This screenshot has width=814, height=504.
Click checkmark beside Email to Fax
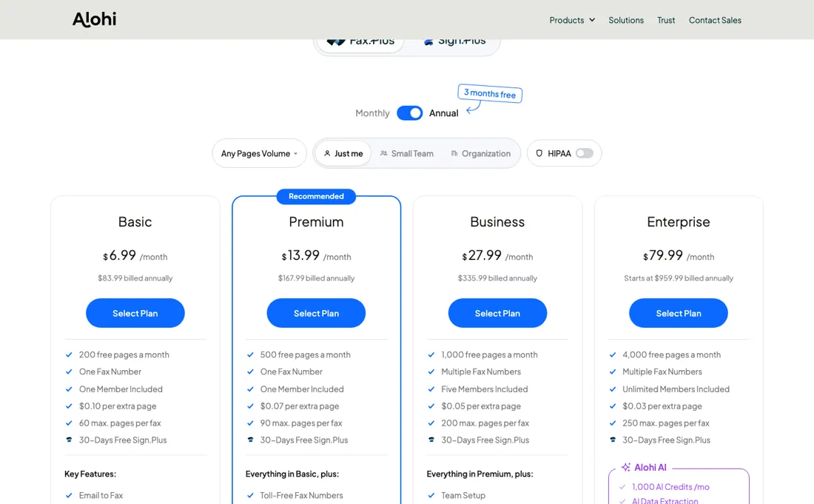69,495
